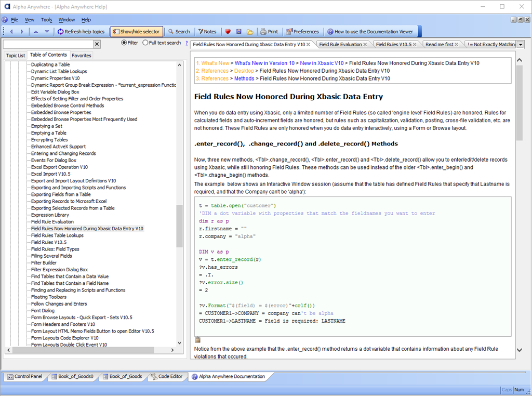Open the document tabs overflow dropdown

coord(520,45)
